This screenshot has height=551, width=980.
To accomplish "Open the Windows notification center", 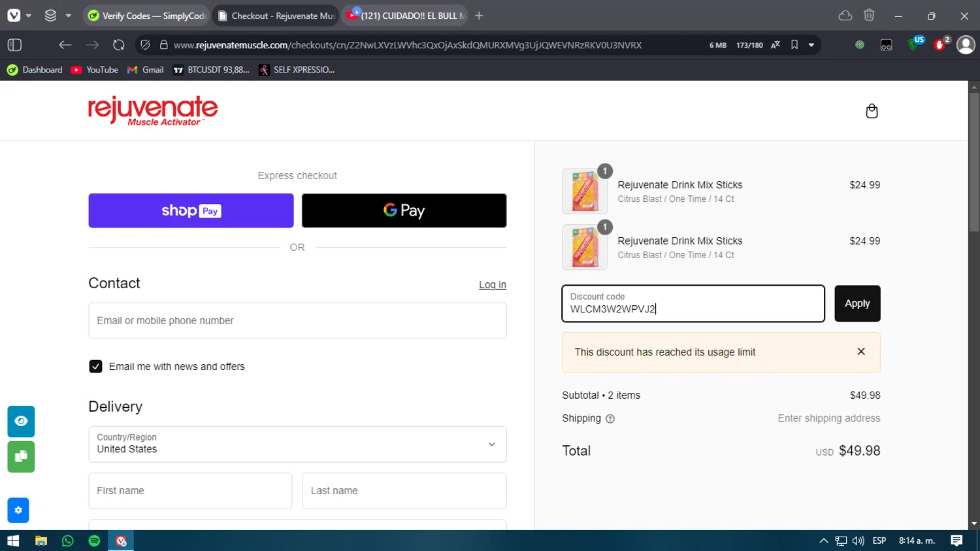I will coord(956,541).
